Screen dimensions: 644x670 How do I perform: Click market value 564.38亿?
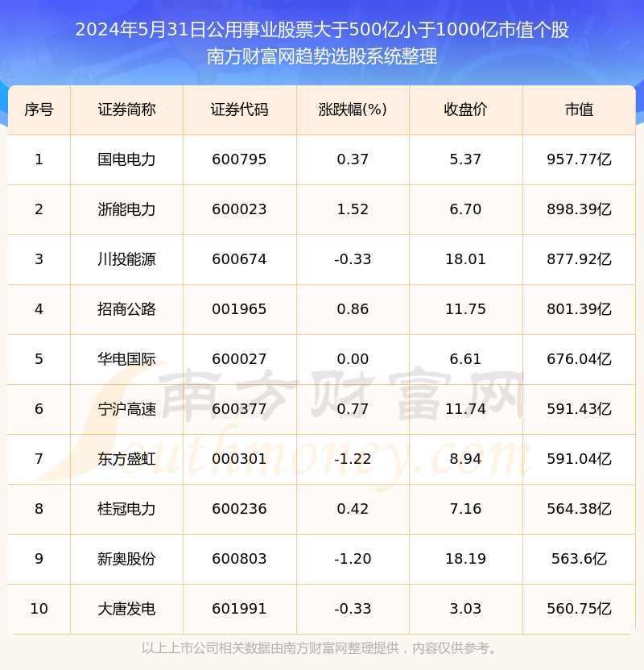pos(579,509)
